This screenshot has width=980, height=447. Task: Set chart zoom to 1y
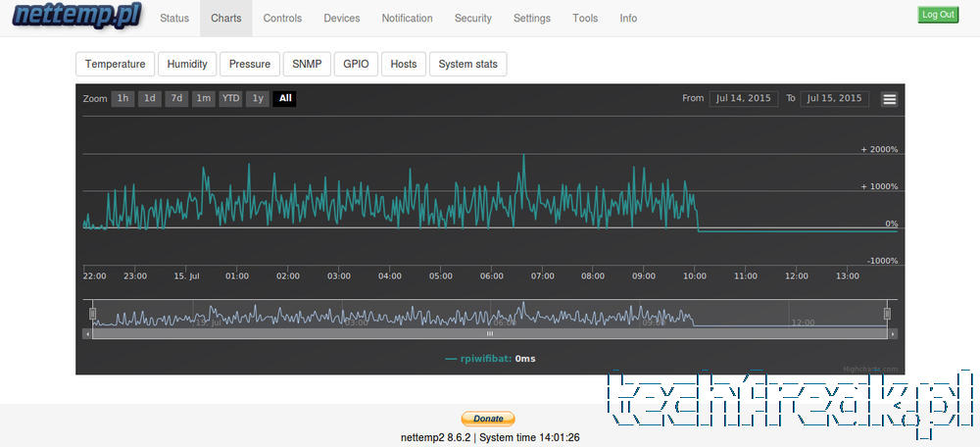(258, 98)
